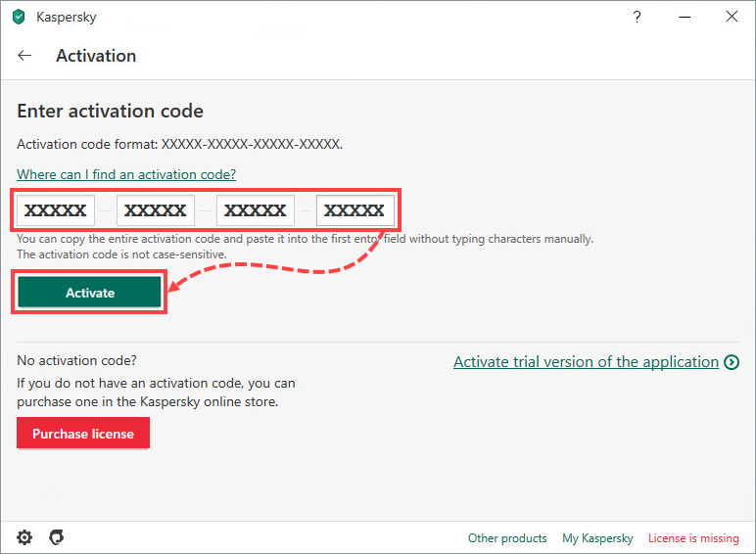Focus the second activation code field

pos(156,210)
